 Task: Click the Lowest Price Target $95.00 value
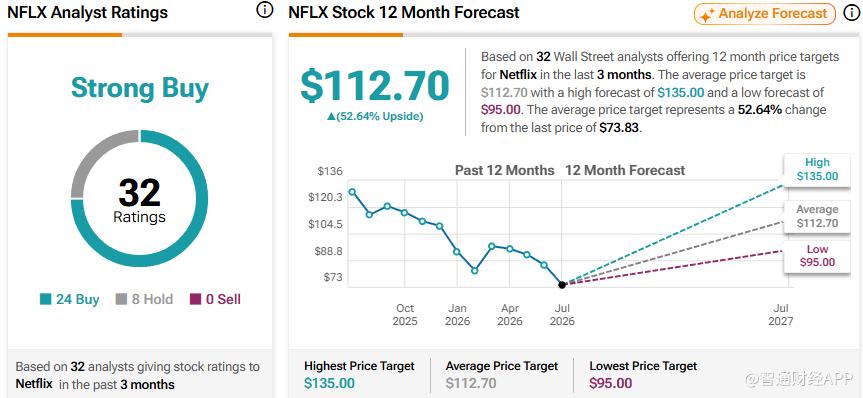pos(610,383)
